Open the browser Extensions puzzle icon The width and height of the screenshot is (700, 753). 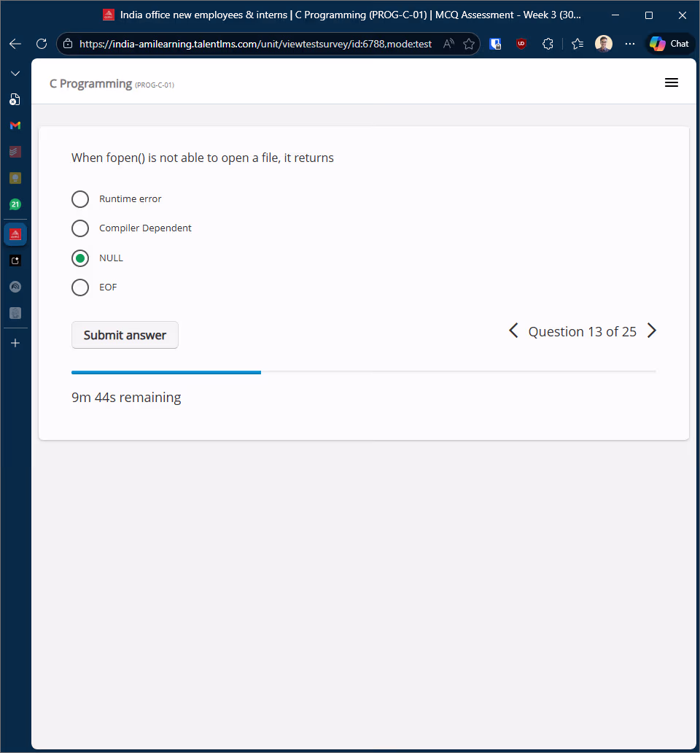click(548, 44)
